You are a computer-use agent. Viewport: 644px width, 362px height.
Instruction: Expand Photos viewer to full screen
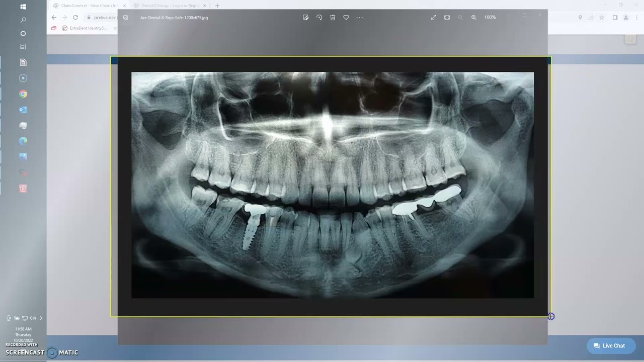coord(434,17)
